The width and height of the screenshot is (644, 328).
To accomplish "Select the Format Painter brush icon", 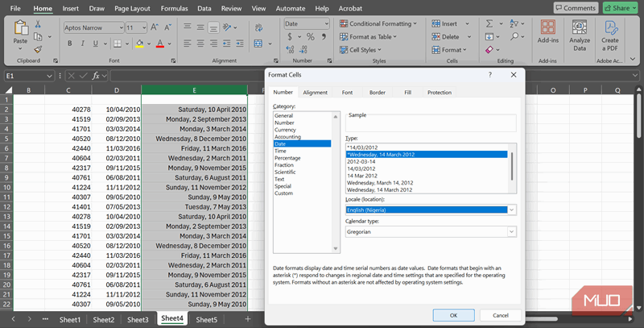I will pos(38,49).
